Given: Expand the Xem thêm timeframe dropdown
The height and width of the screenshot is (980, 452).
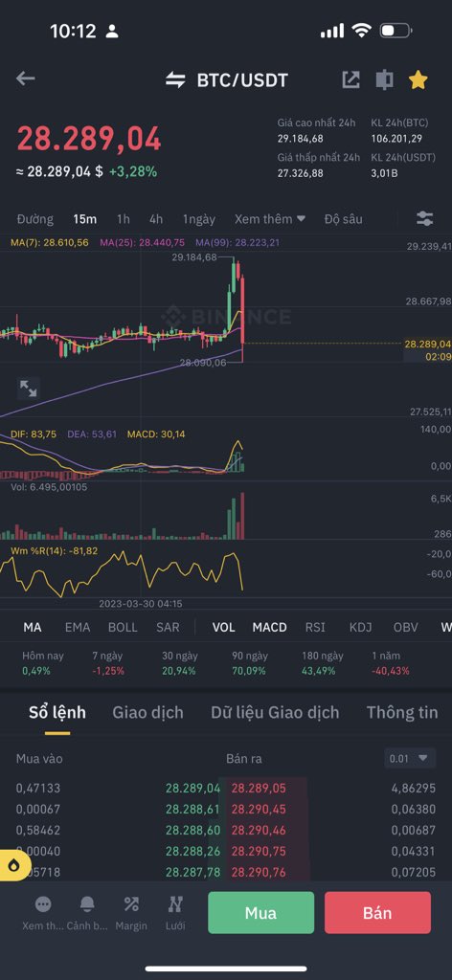Looking at the screenshot, I should (x=270, y=219).
